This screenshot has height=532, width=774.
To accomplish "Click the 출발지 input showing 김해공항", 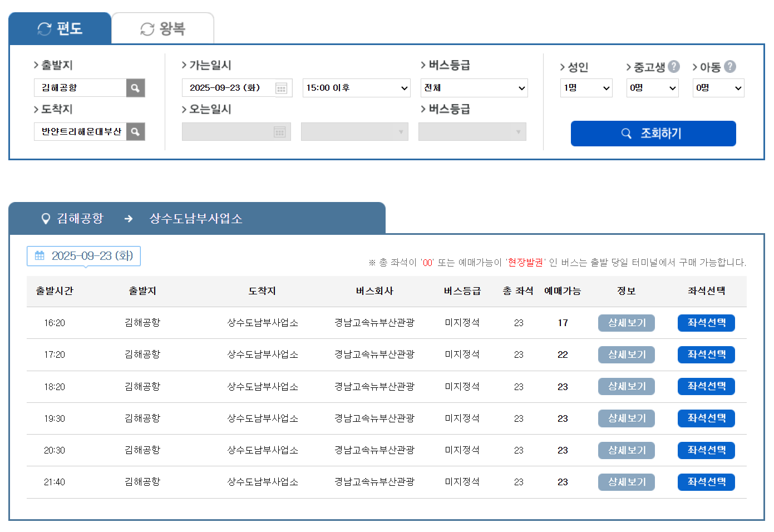I will point(81,87).
